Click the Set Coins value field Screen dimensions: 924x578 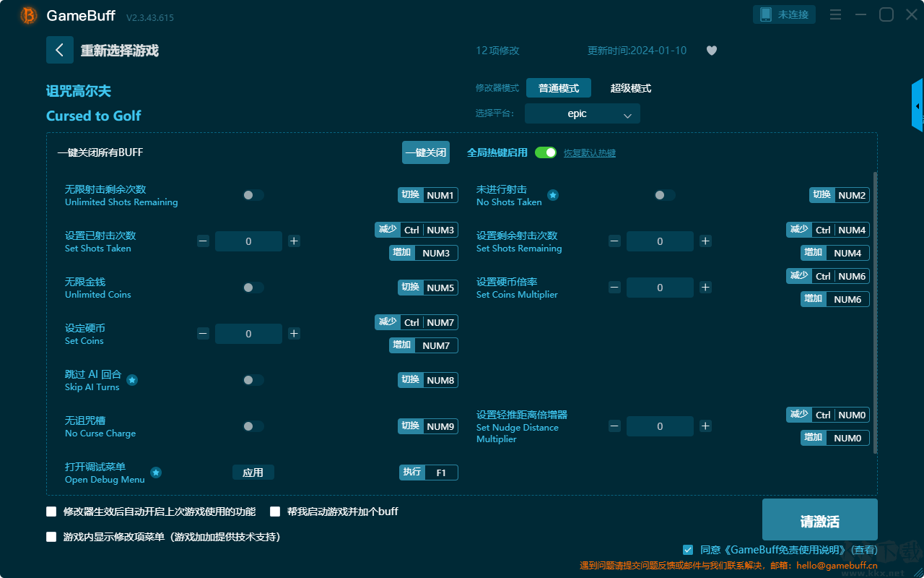coord(248,334)
